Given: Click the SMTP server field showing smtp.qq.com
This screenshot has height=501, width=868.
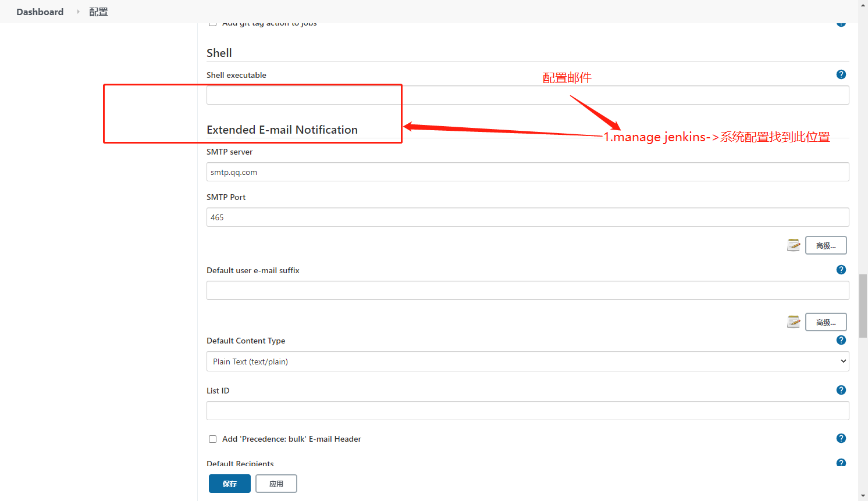Looking at the screenshot, I should coord(528,172).
